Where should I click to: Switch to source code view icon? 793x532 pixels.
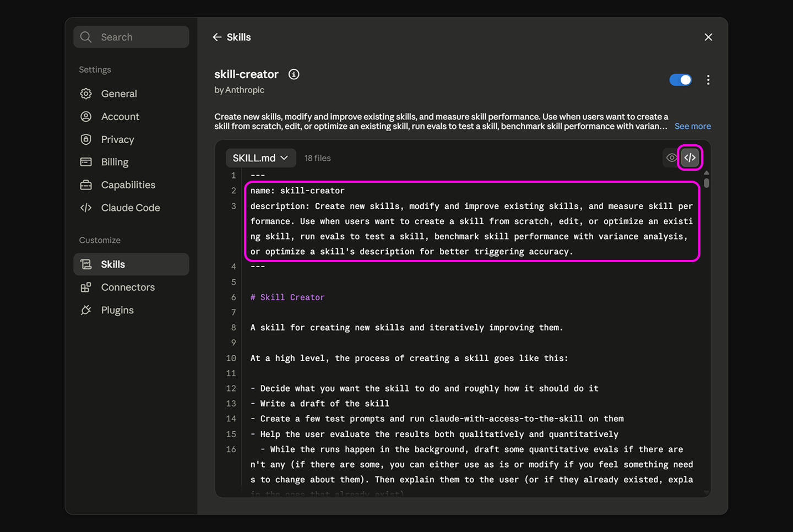[x=690, y=158]
